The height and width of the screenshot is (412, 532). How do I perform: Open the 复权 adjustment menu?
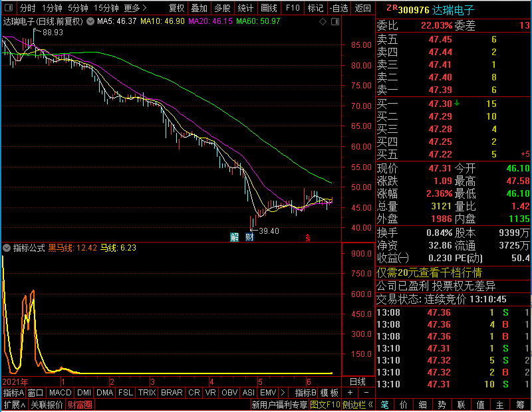click(176, 8)
